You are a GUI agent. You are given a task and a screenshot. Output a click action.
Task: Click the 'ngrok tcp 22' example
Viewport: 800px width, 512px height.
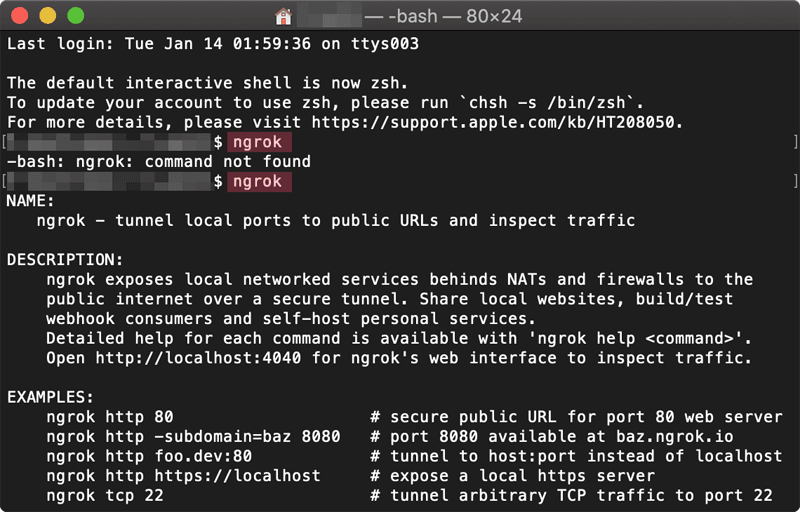coord(105,496)
